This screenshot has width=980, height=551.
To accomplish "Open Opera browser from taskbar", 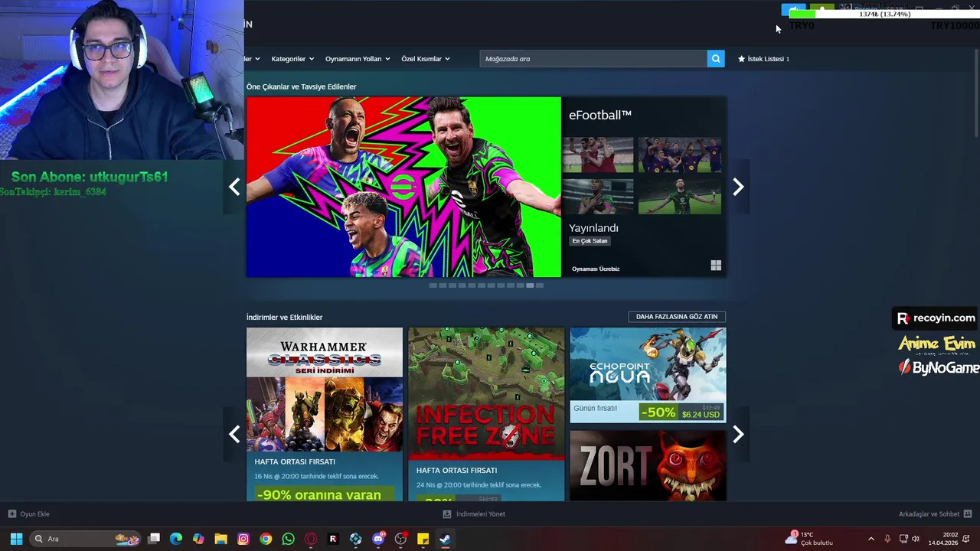I will point(310,539).
